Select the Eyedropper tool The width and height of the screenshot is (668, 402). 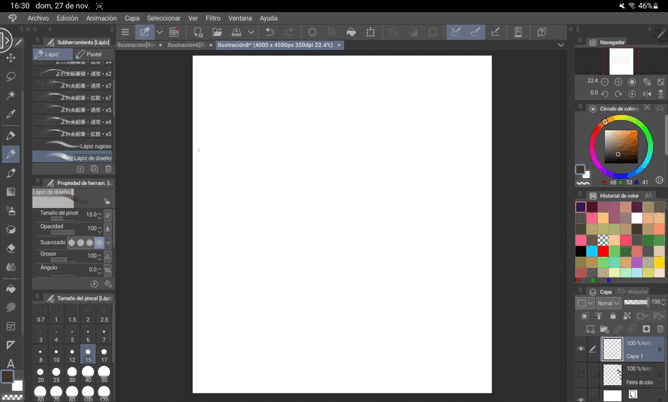tap(11, 115)
